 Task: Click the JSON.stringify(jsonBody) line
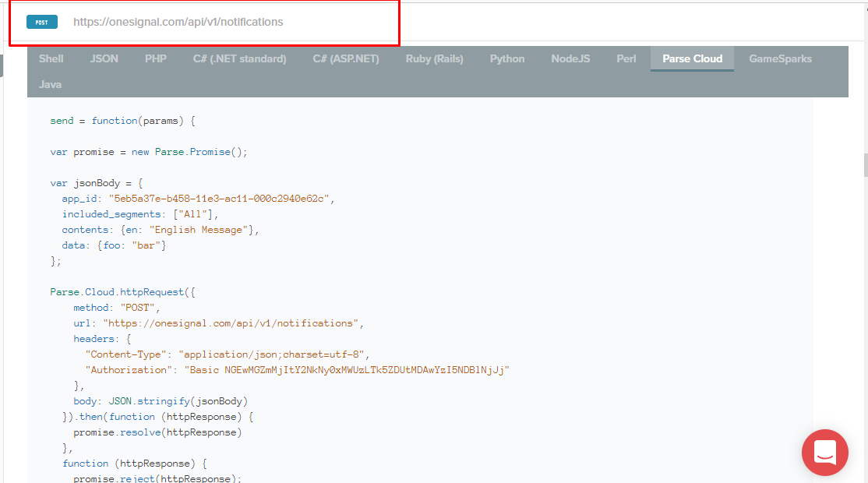[161, 401]
